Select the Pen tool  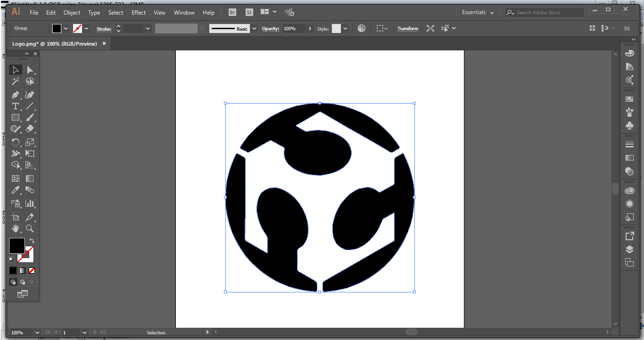pos(16,95)
